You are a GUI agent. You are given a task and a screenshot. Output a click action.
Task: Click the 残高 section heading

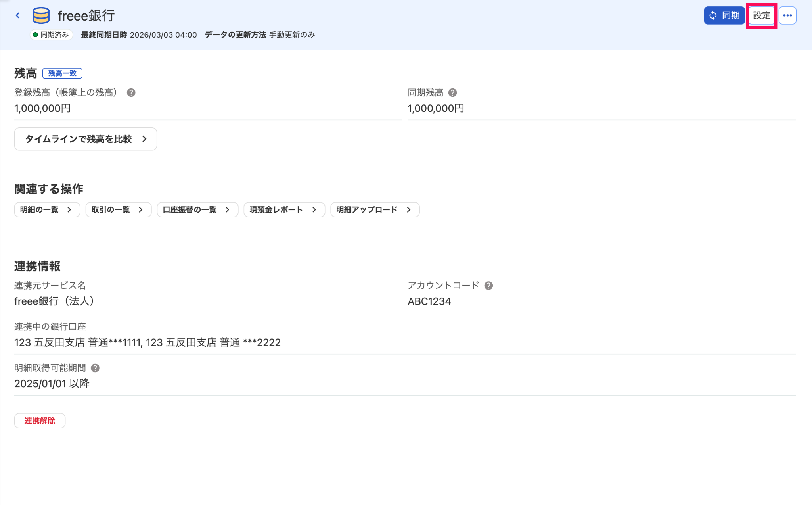point(26,73)
